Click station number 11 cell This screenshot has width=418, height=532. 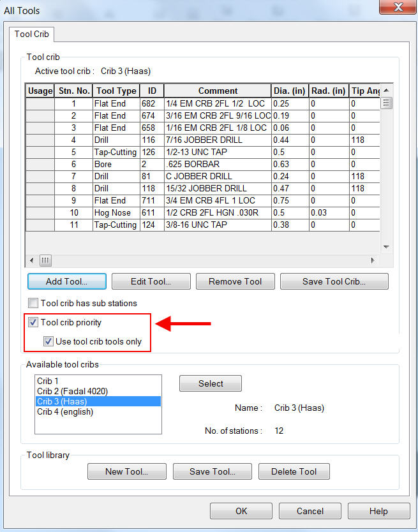(73, 225)
